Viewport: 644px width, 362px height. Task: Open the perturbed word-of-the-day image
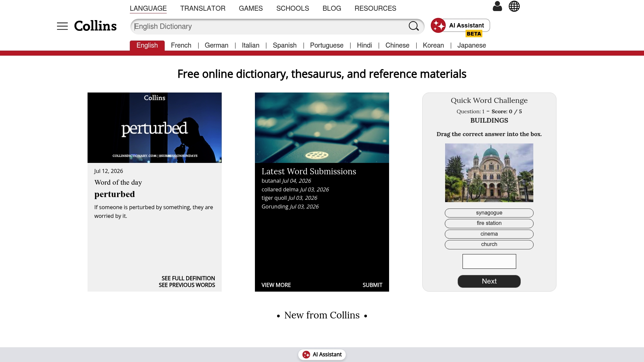point(155,128)
